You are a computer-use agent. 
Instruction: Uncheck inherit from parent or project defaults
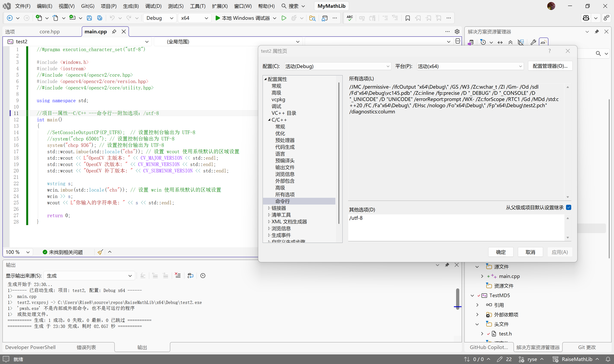click(x=568, y=208)
